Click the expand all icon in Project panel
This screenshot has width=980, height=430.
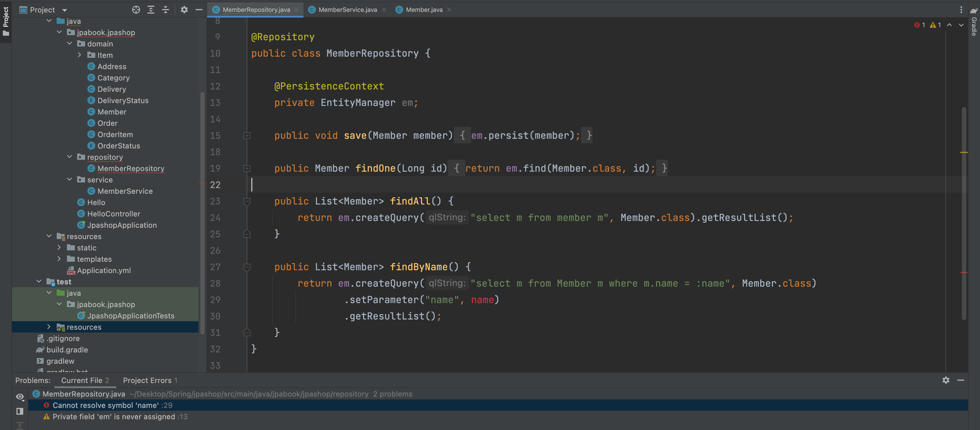click(151, 10)
